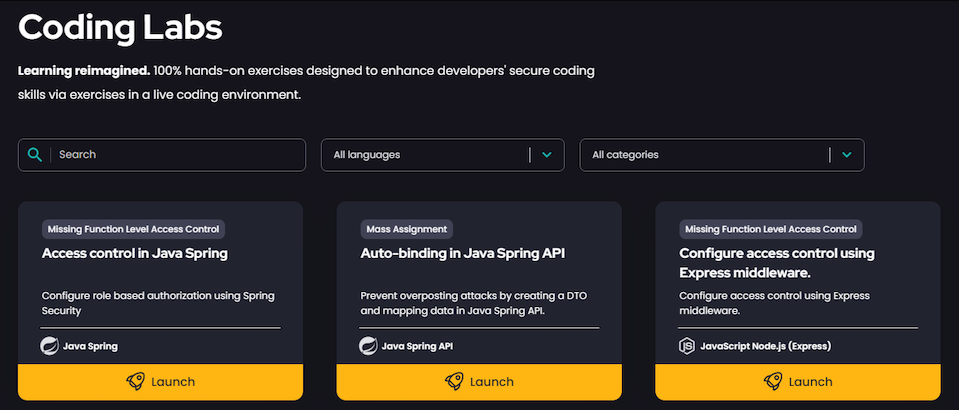959x410 pixels.
Task: Launch the Auto-binding in Java Spring API lab
Action: (x=479, y=381)
